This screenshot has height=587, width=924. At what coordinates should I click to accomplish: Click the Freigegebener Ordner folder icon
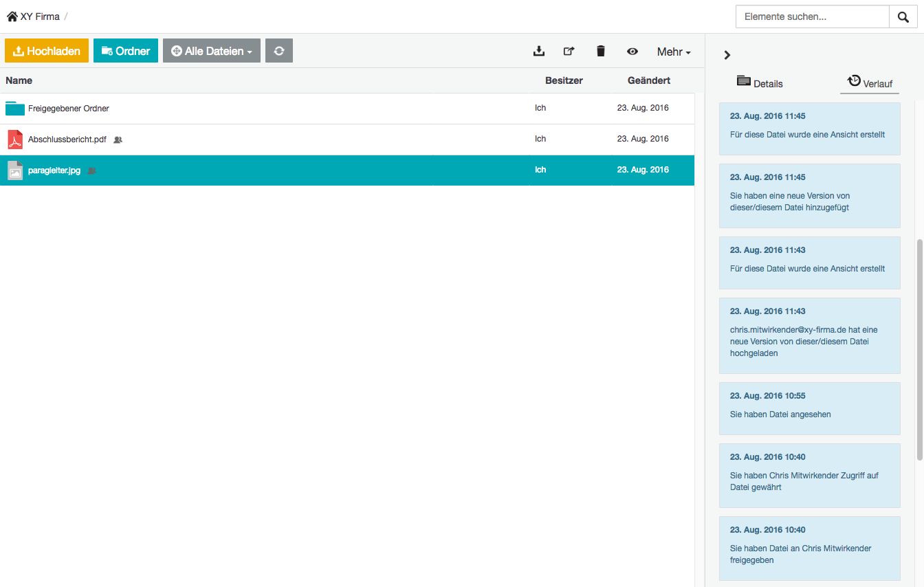point(15,109)
